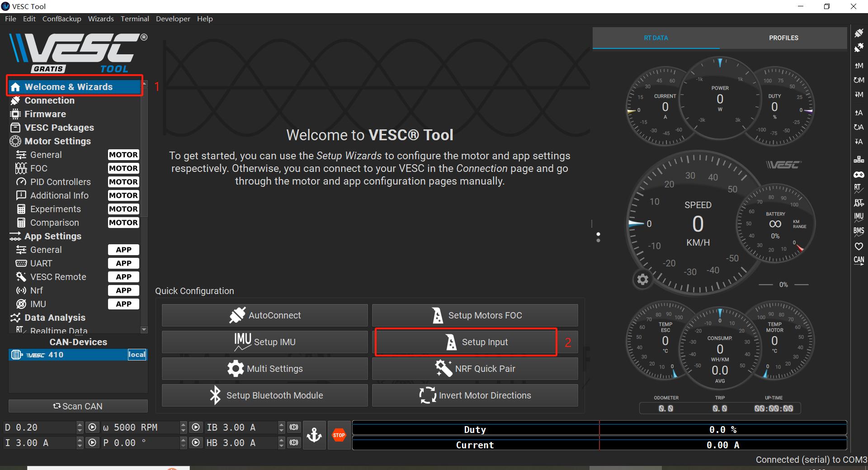Click the Setup Motors FOC button
The image size is (868, 470).
click(475, 315)
